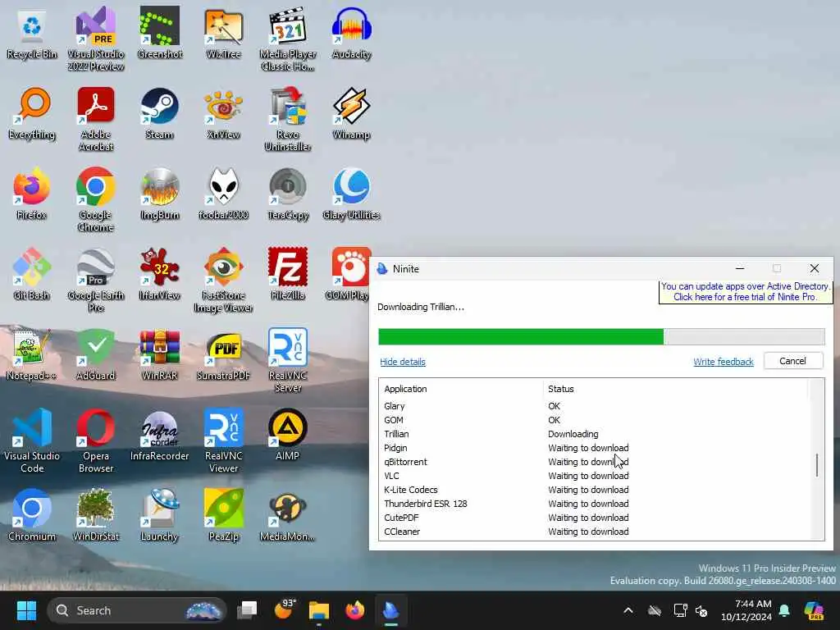The width and height of the screenshot is (840, 630).
Task: Select Opera Browser desktop icon
Action: tap(95, 441)
